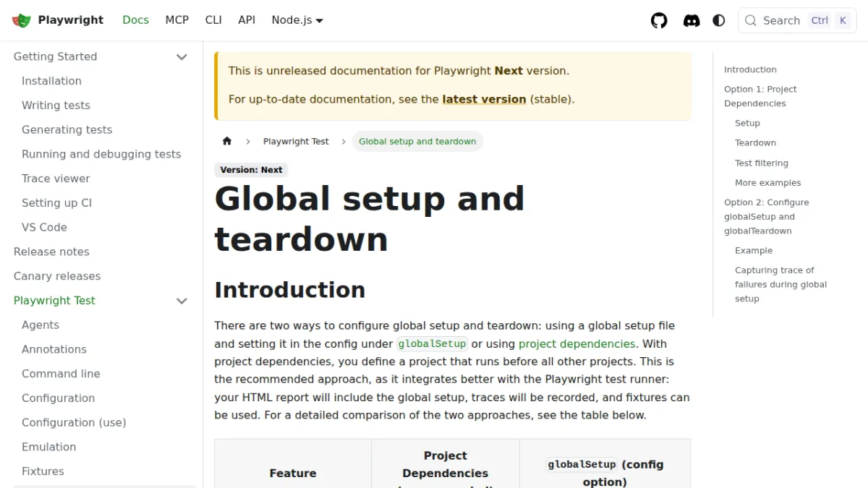
Task: Jump to Setup in table of contents
Action: 747,123
